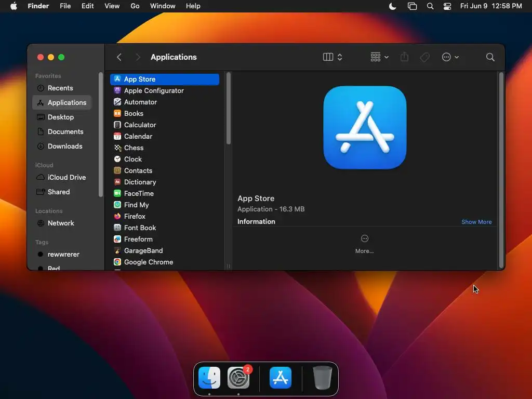The height and width of the screenshot is (399, 532).
Task: Select the Firefox app icon
Action: pyautogui.click(x=117, y=216)
